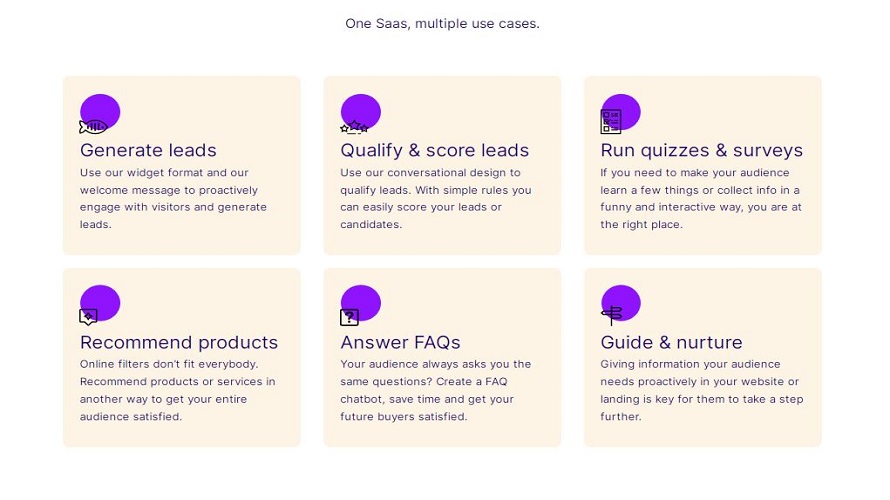Click the FAQ chatbot description paragraph
This screenshot has height=500, width=890.
[435, 391]
